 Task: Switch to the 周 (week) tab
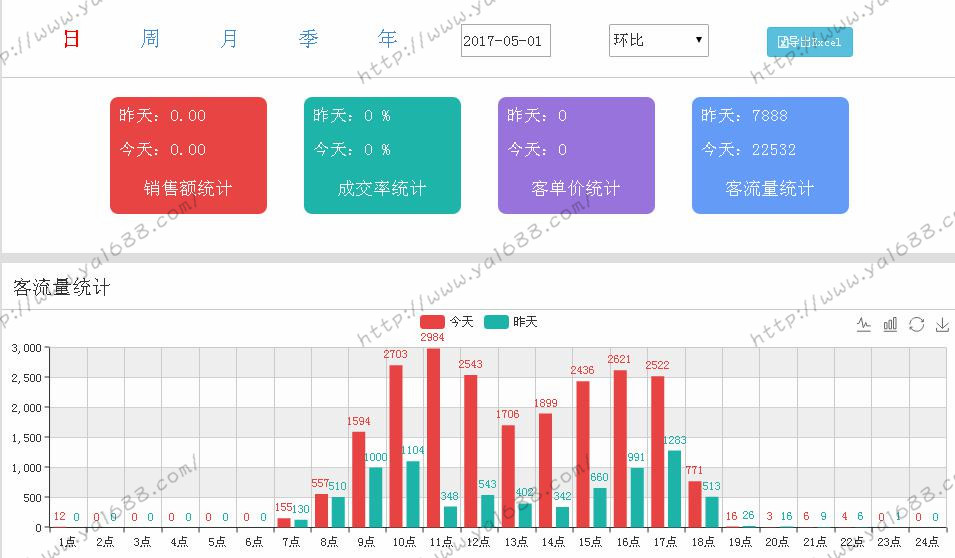pyautogui.click(x=150, y=39)
